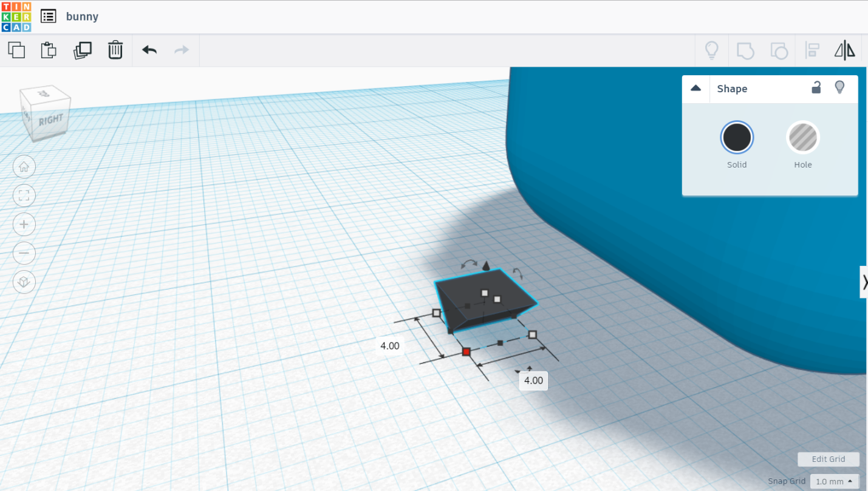Click the Ungroup shapes icon
The height and width of the screenshot is (491, 868).
pos(779,50)
